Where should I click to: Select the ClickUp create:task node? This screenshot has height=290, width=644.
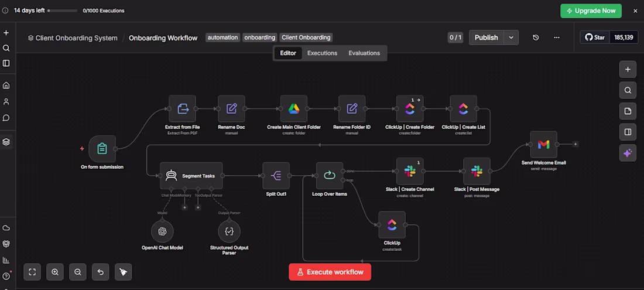[392, 225]
